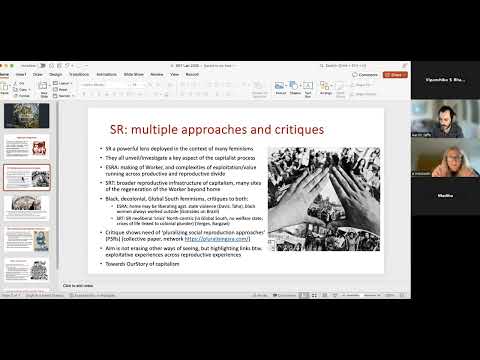Image resolution: width=480 pixels, height=360 pixels.
Task: Click the Copy command in the ribbon
Action: coord(22,89)
